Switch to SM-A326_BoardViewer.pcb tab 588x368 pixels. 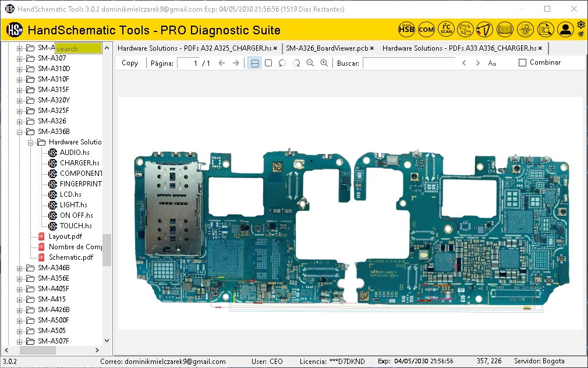(x=327, y=48)
